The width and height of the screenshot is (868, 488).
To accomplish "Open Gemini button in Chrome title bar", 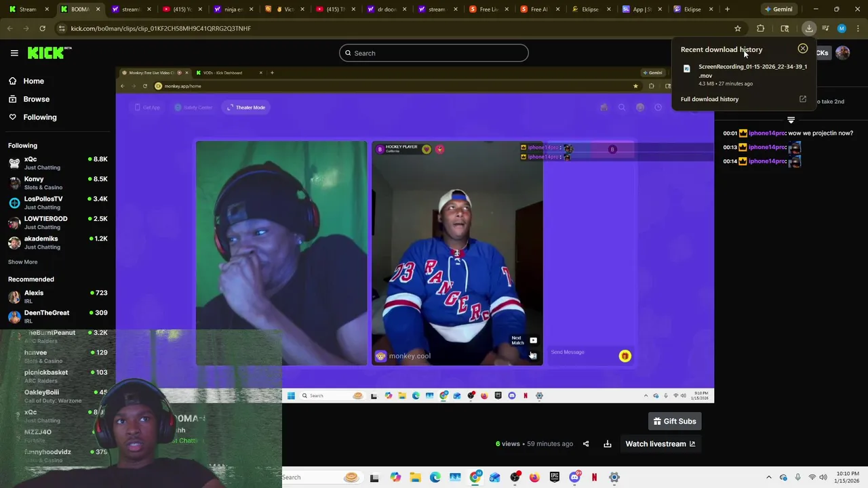I will tap(778, 9).
